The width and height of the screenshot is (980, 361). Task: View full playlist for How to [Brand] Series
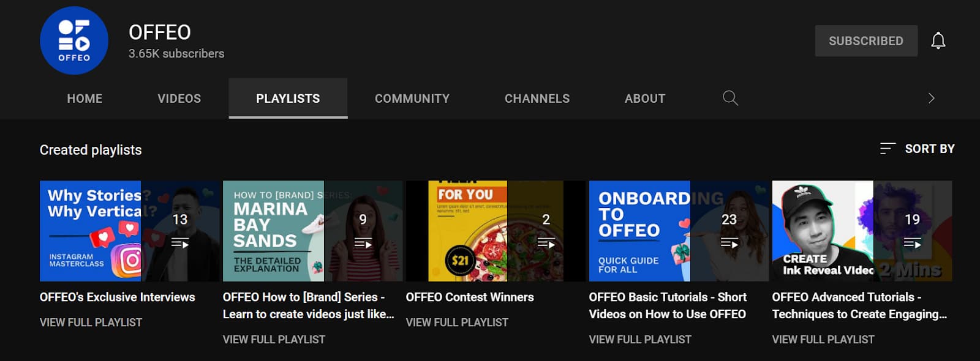coord(274,340)
